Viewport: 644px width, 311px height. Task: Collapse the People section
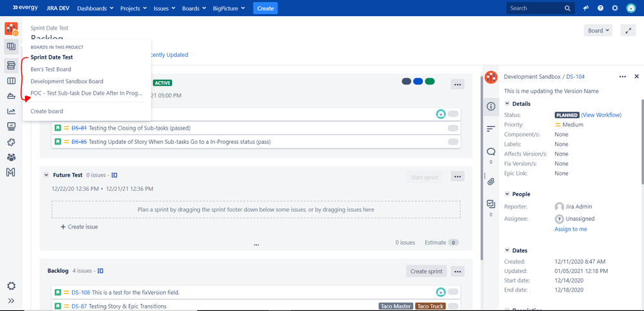click(507, 194)
